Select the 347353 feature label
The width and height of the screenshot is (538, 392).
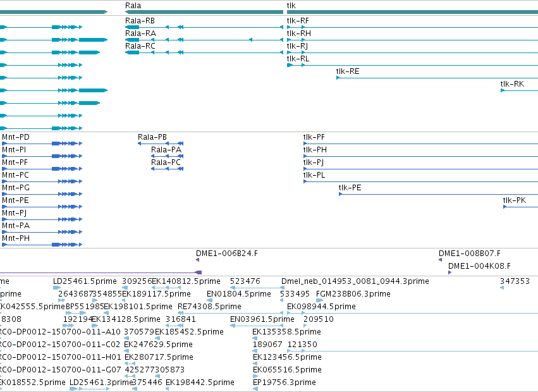coord(515,281)
